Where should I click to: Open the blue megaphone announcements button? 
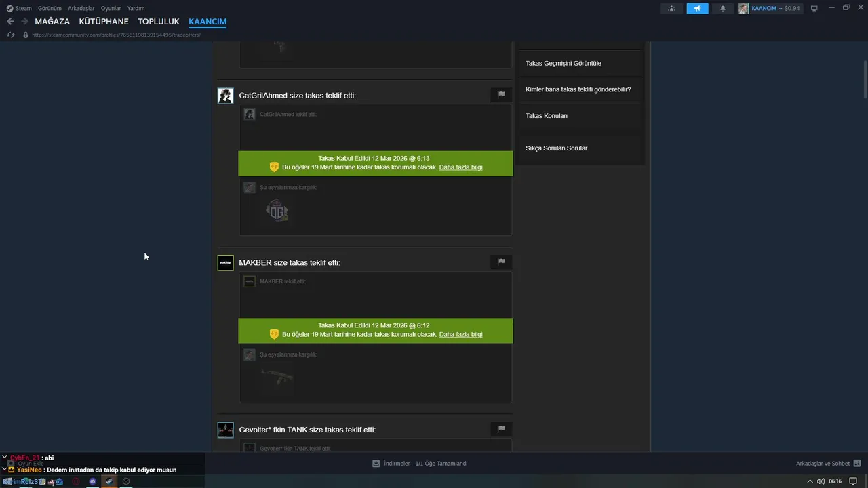click(697, 8)
